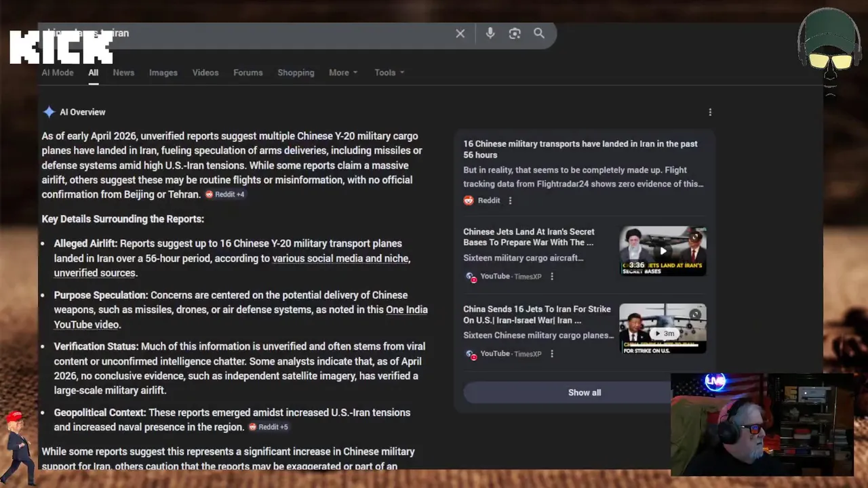Open options for 'China Sends 16 Jets' video

click(552, 354)
